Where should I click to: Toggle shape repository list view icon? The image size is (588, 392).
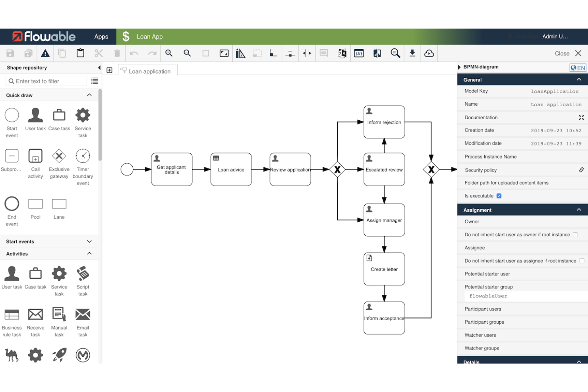[x=95, y=81]
